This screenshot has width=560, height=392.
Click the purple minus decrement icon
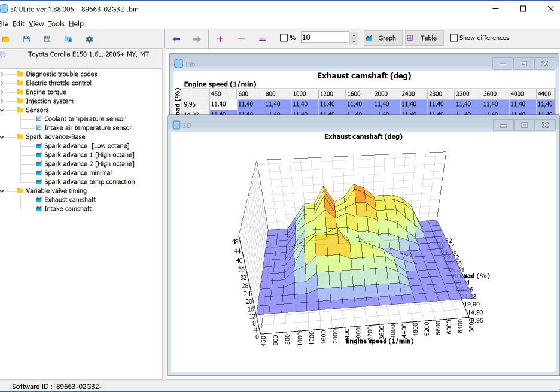click(241, 38)
